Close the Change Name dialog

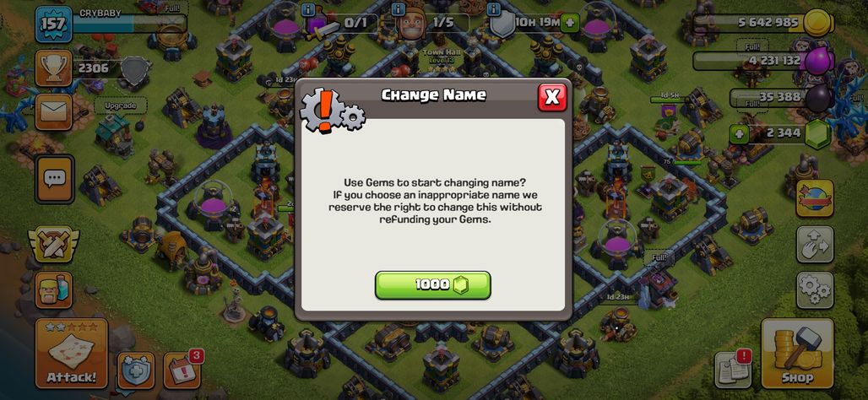tap(552, 97)
